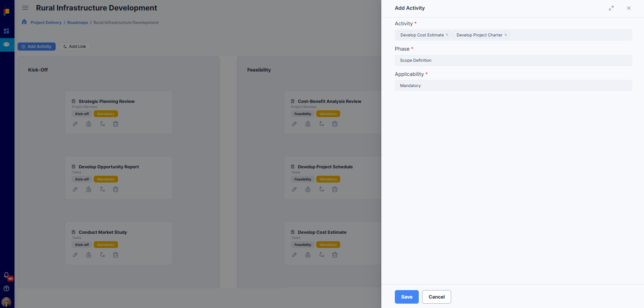The width and height of the screenshot is (644, 308).
Task: Toggle the checkbox on Strategic Planning Review card
Action: tap(74, 101)
